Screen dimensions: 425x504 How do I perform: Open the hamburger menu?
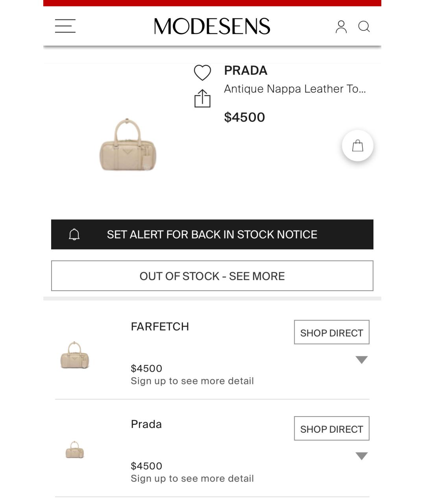[65, 26]
